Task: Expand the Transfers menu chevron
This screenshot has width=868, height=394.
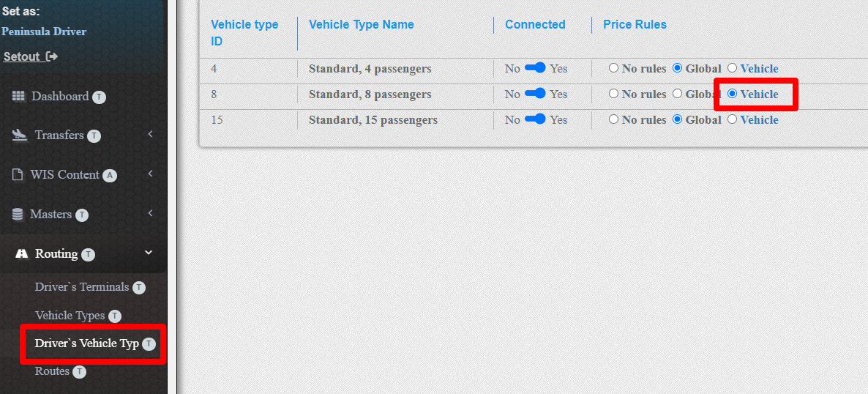Action: coord(150,135)
